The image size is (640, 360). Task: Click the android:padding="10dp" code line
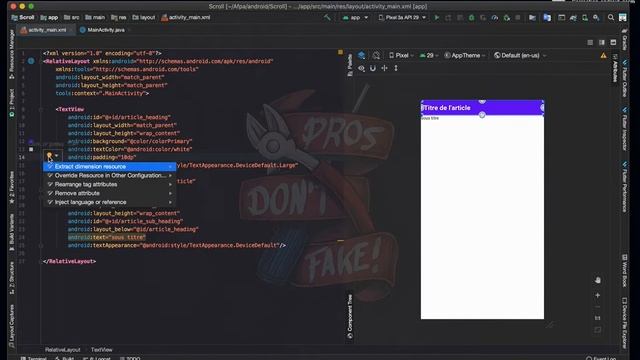102,157
